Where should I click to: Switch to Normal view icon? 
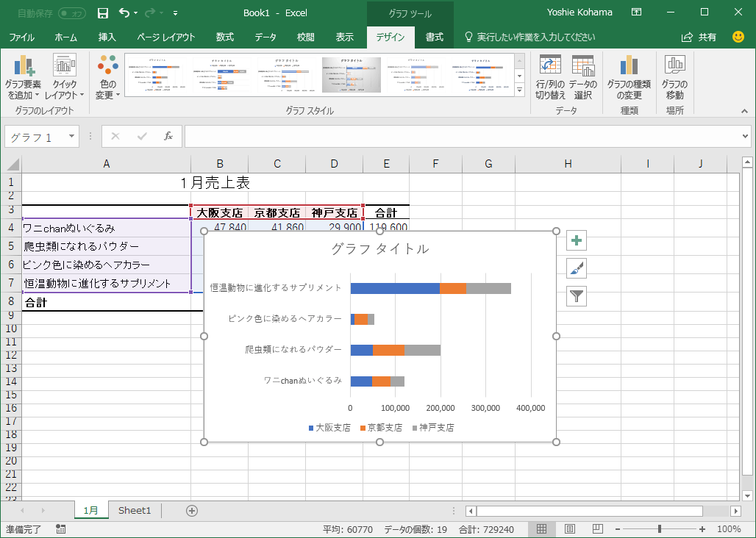pyautogui.click(x=541, y=529)
